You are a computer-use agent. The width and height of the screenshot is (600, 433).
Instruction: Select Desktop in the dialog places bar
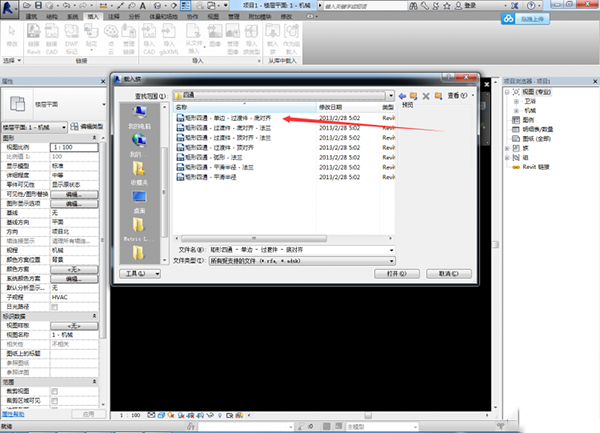point(139,202)
